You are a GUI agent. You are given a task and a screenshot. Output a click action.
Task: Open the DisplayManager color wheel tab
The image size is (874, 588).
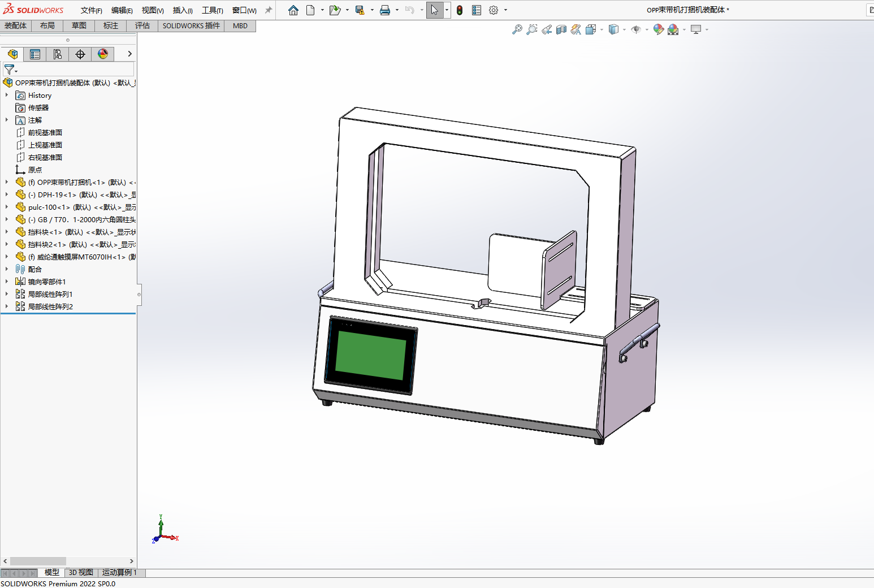tap(103, 54)
